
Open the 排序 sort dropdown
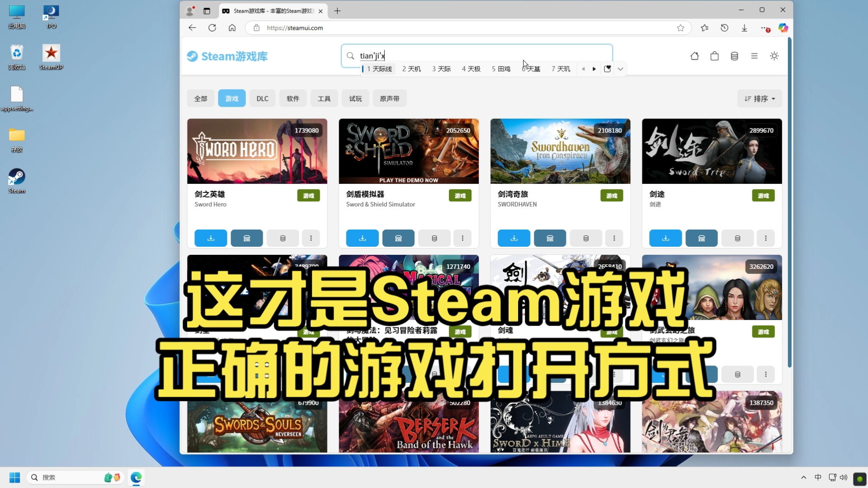pos(760,99)
